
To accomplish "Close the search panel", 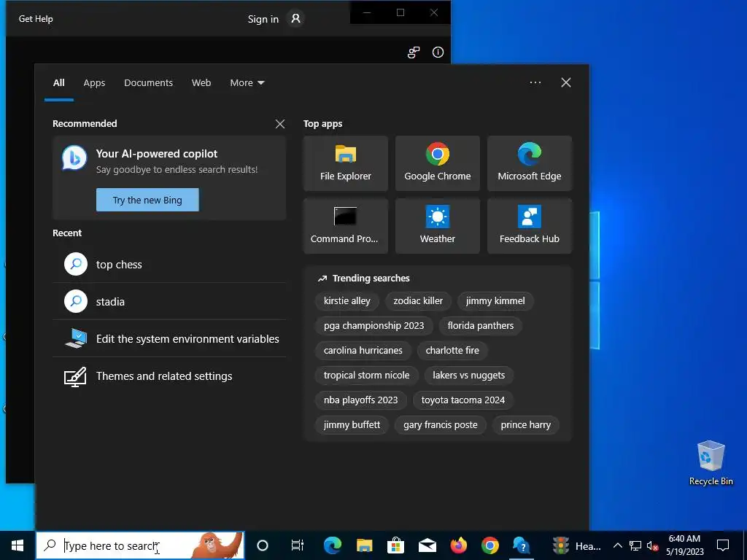I will tap(566, 82).
